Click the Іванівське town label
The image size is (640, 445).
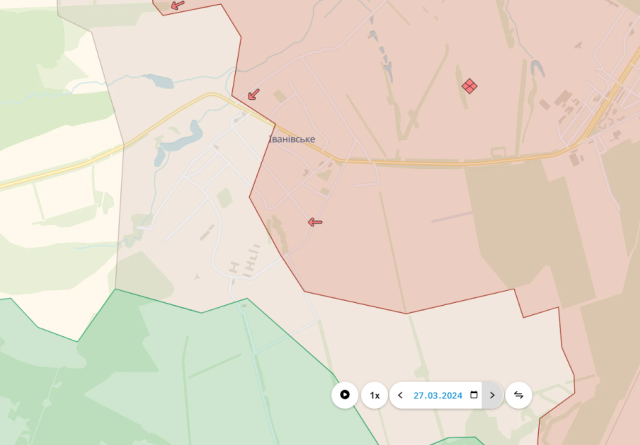(293, 139)
